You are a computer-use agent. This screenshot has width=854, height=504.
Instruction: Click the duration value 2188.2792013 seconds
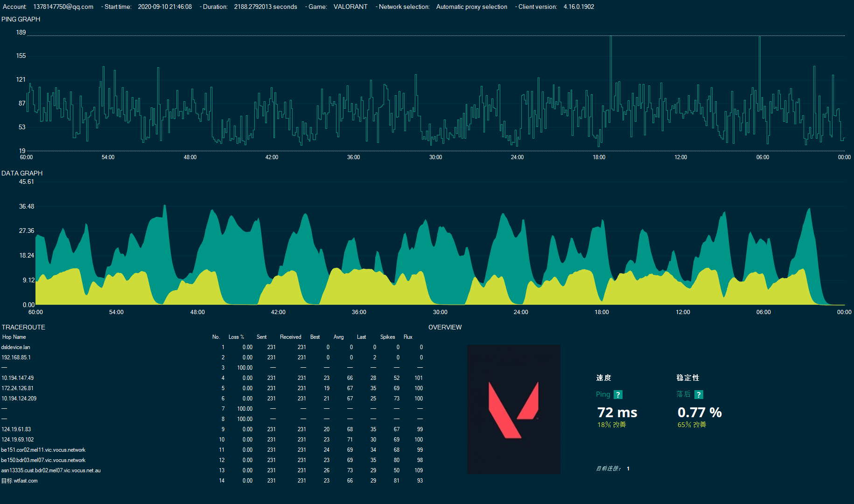click(266, 7)
